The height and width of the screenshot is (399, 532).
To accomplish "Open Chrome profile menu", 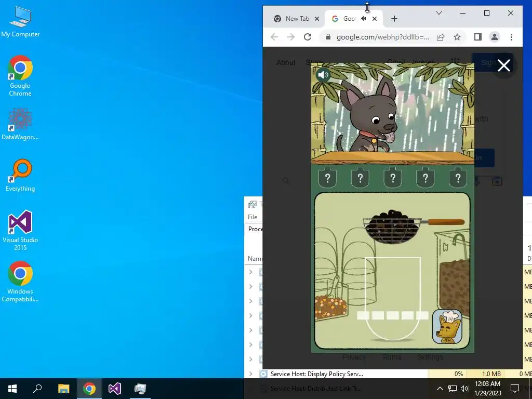I will (495, 37).
